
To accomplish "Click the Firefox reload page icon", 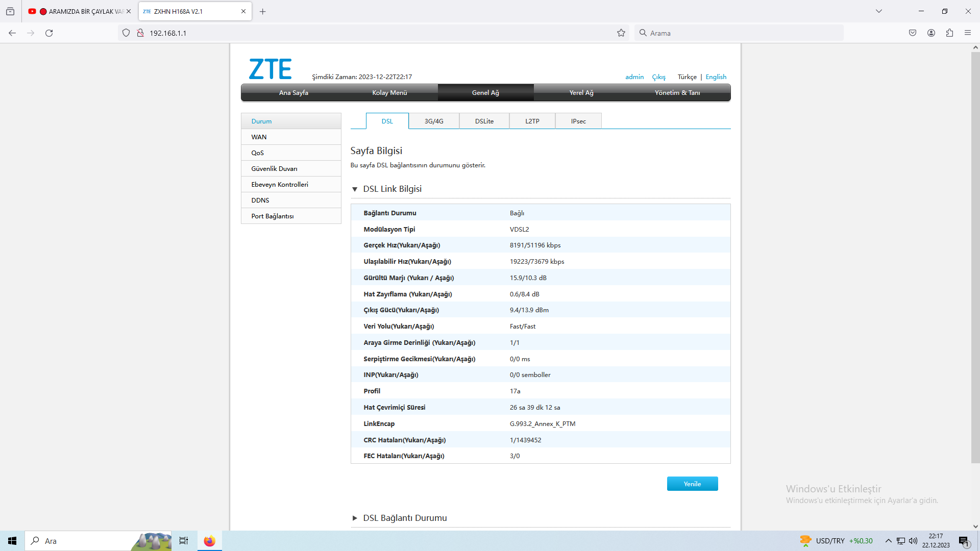I will click(49, 33).
